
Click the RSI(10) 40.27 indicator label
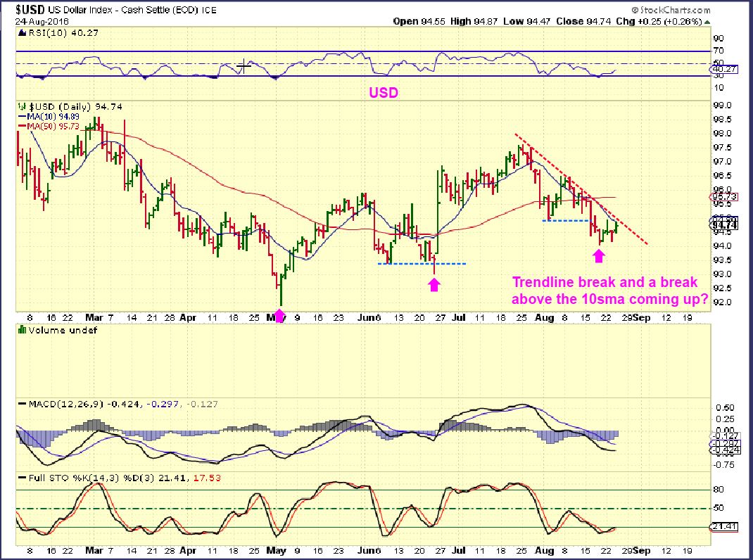pos(63,32)
